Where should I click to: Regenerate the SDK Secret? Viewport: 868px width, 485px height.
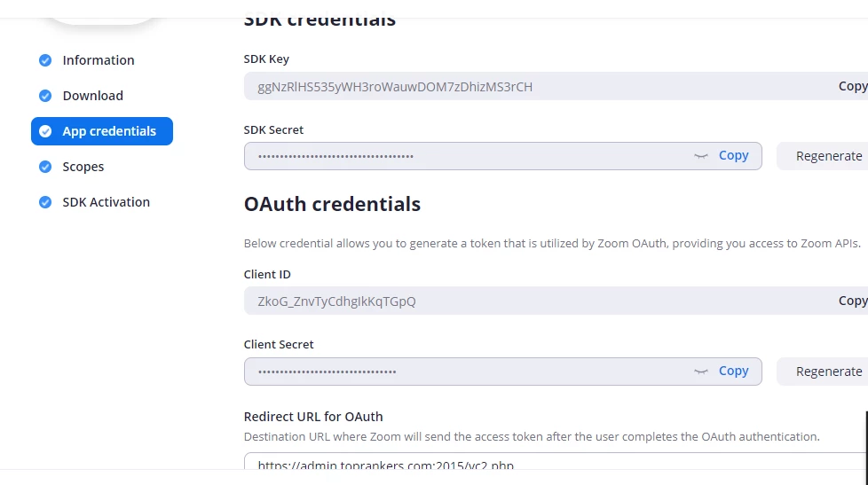[x=827, y=156]
